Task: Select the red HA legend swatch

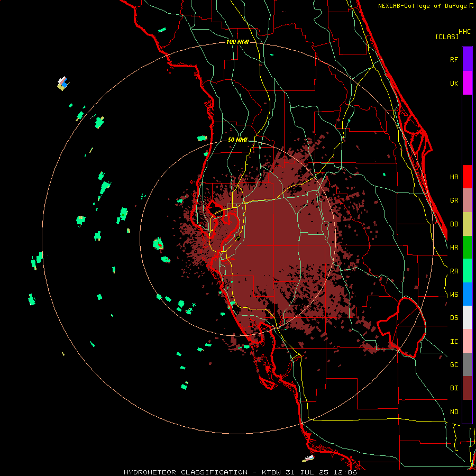Action: [467, 177]
